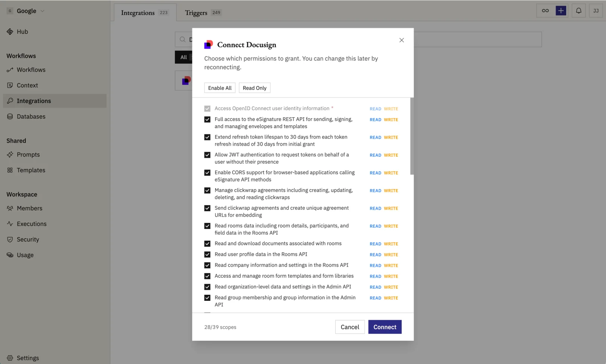Image resolution: width=606 pixels, height=364 pixels.
Task: Uncheck organization-level data Admin API scope
Action: click(207, 287)
